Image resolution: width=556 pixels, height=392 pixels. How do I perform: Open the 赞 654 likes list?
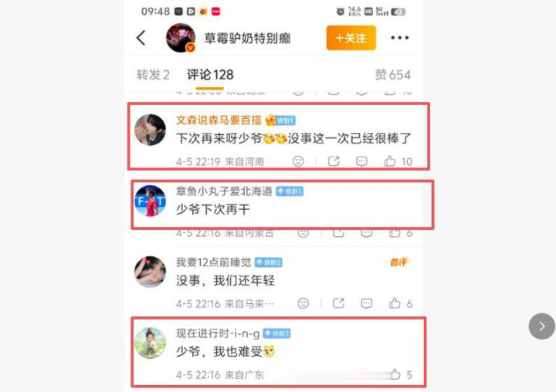pyautogui.click(x=393, y=75)
